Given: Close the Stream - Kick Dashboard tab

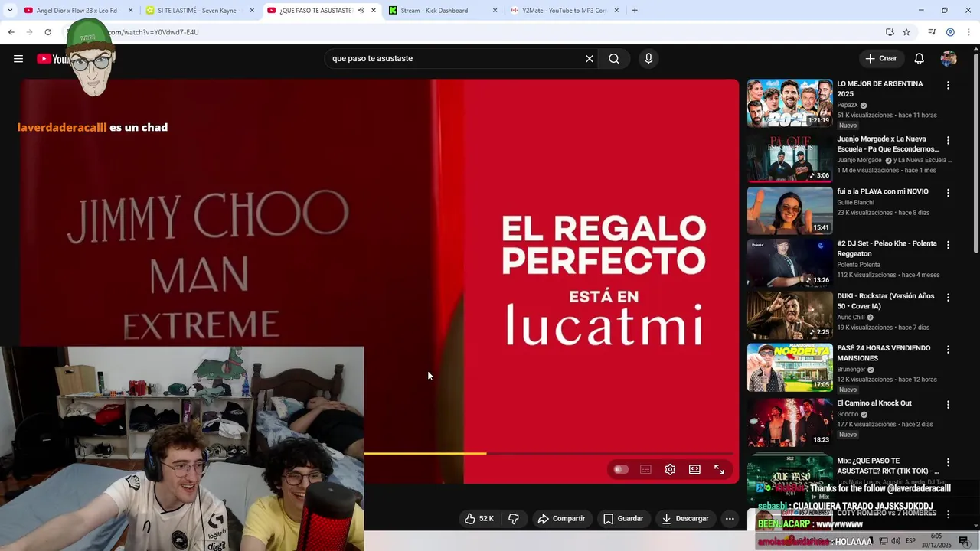Looking at the screenshot, I should click(x=495, y=11).
